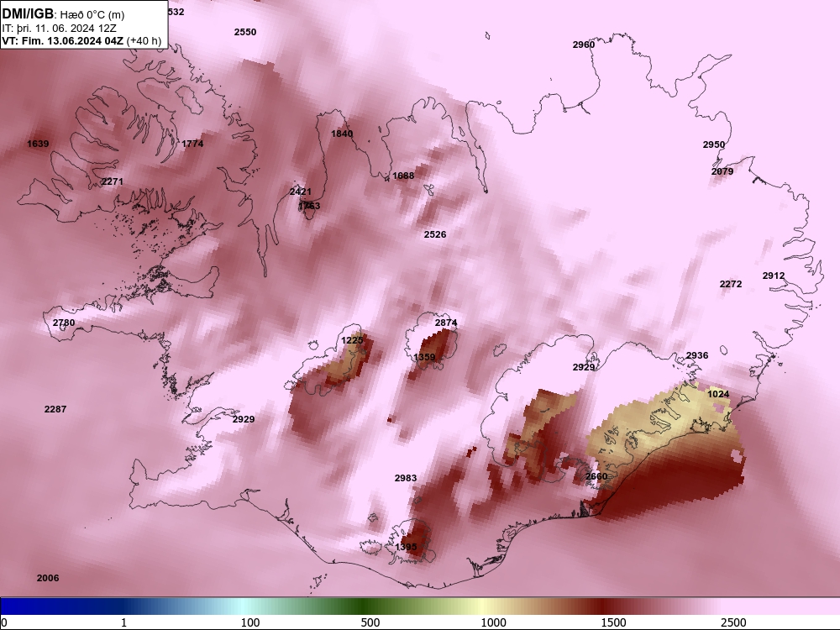This screenshot has height=630, width=840.
Task: Click the title text 'DMI/IGB: Hæð 0°C (m)'
Action: pyautogui.click(x=63, y=14)
